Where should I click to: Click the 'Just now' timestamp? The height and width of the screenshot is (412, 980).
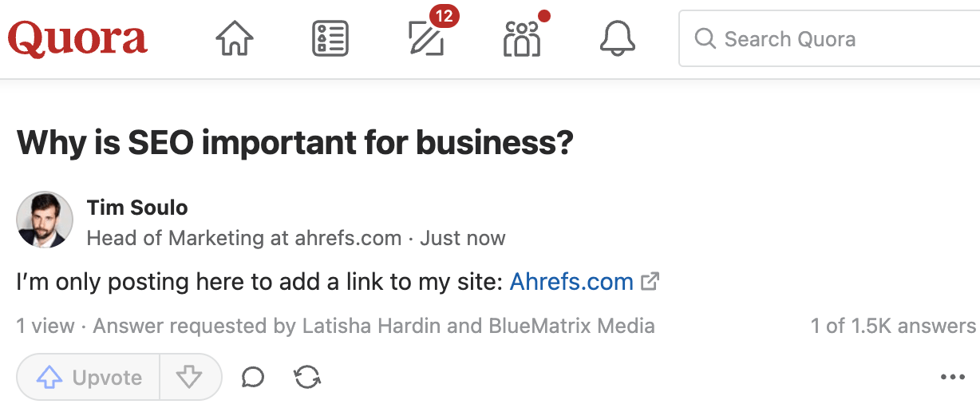click(x=463, y=238)
